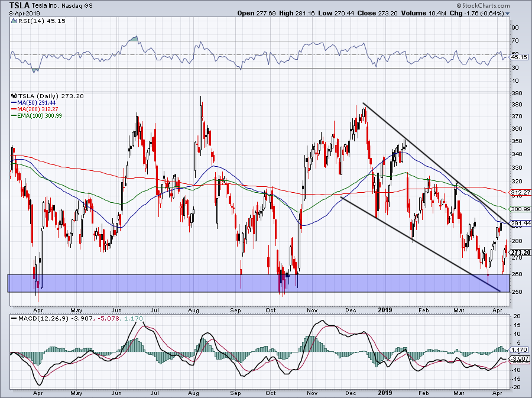The height and width of the screenshot is (398, 532).
Task: Select the High 281.16 value
Action: click(x=297, y=13)
